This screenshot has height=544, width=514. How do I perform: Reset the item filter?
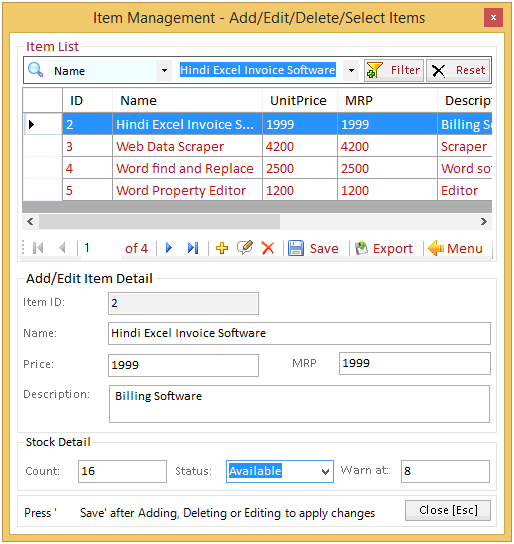(x=458, y=70)
